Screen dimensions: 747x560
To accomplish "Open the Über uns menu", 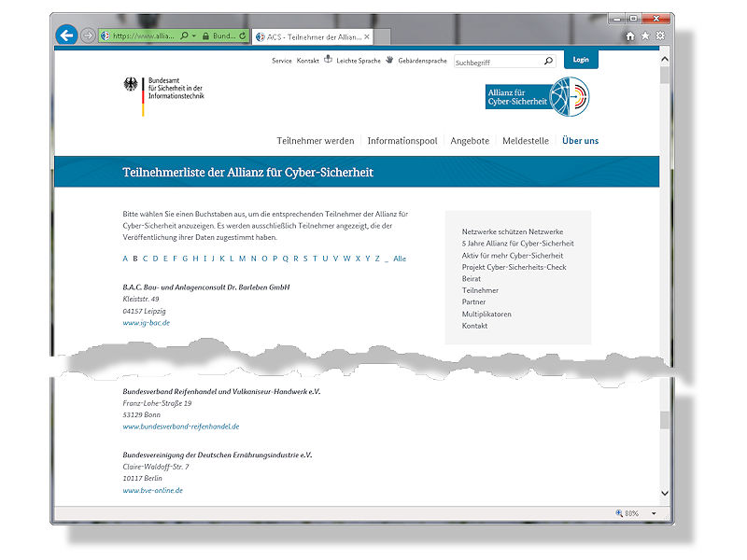I will click(x=580, y=141).
